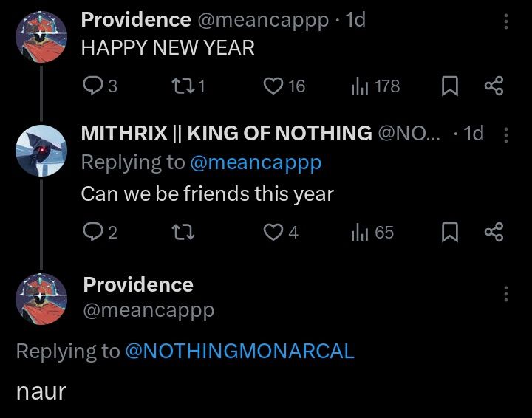Like Mithrix's reply with 4 likes
Screen dimensions: 532x418
coord(281,232)
